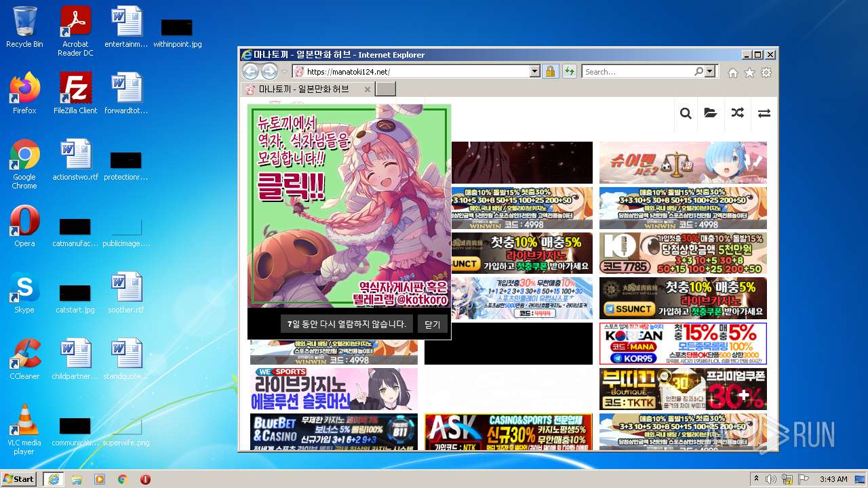Click the 7일 동안 다시 열람하지 않습니다 button
This screenshot has height=488, width=868.
point(347,324)
